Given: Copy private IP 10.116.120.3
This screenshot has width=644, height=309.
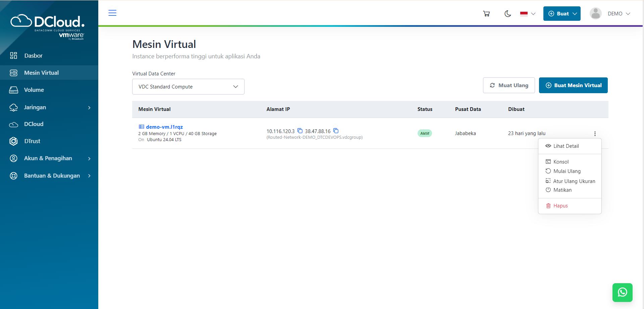Looking at the screenshot, I should (300, 131).
